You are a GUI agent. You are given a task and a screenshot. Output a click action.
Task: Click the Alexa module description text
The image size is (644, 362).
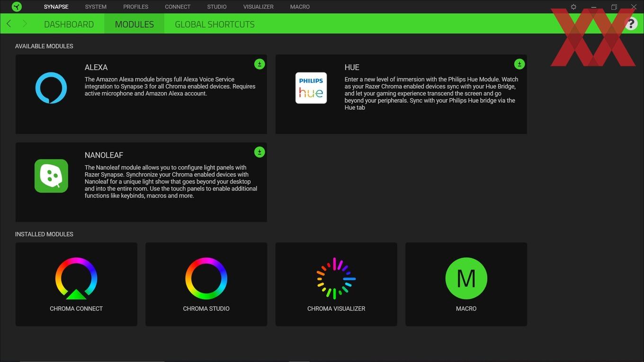[x=170, y=87]
